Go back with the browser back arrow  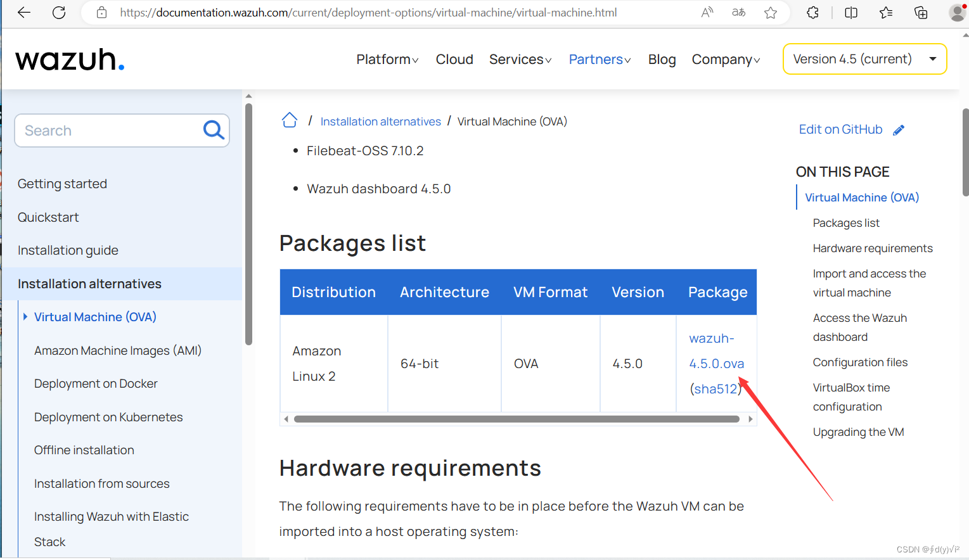pos(24,13)
